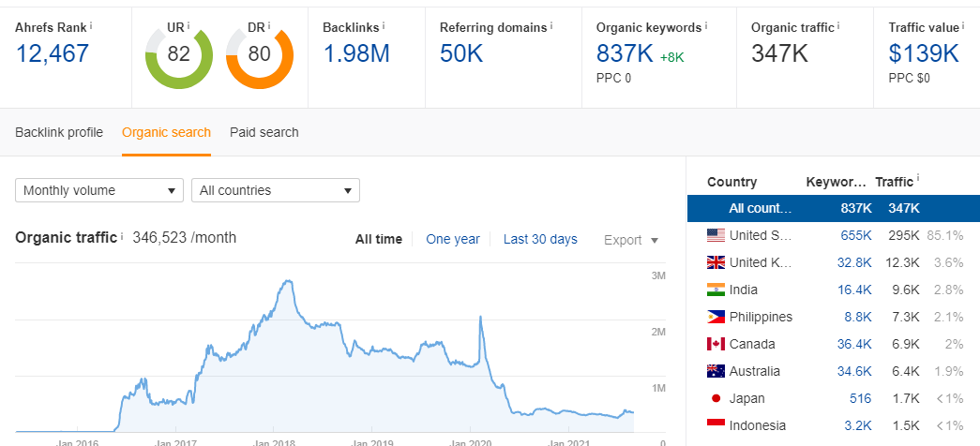Screen dimensions: 980x446
Task: Show the All time chart range
Action: (x=379, y=239)
